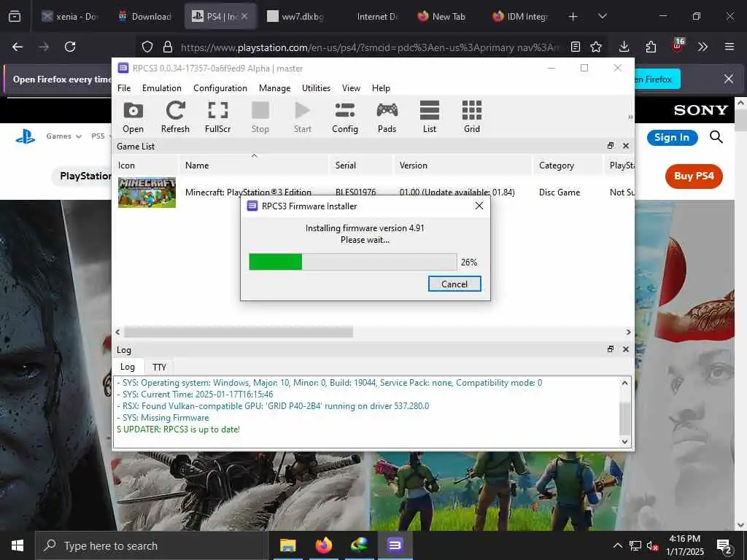The height and width of the screenshot is (560, 747).
Task: Sort game list by Version column
Action: click(462, 166)
